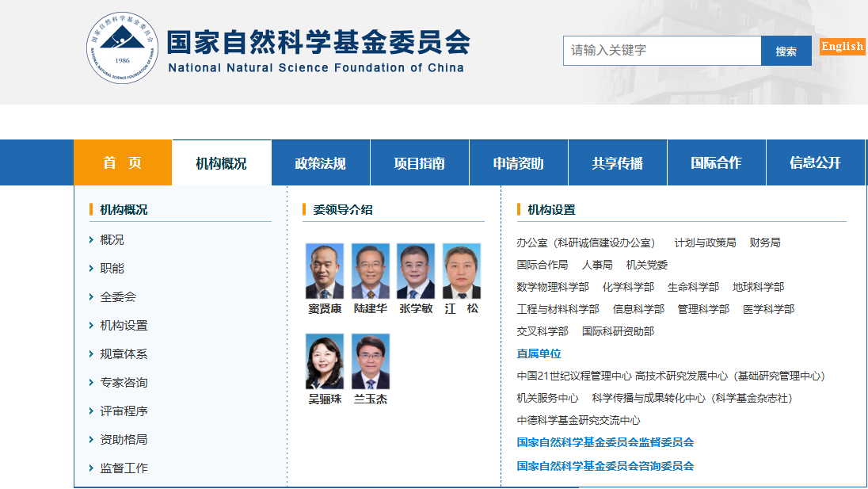
Task: Visit 国家自然科学基金委员会监督委员会 link
Action: [x=605, y=442]
